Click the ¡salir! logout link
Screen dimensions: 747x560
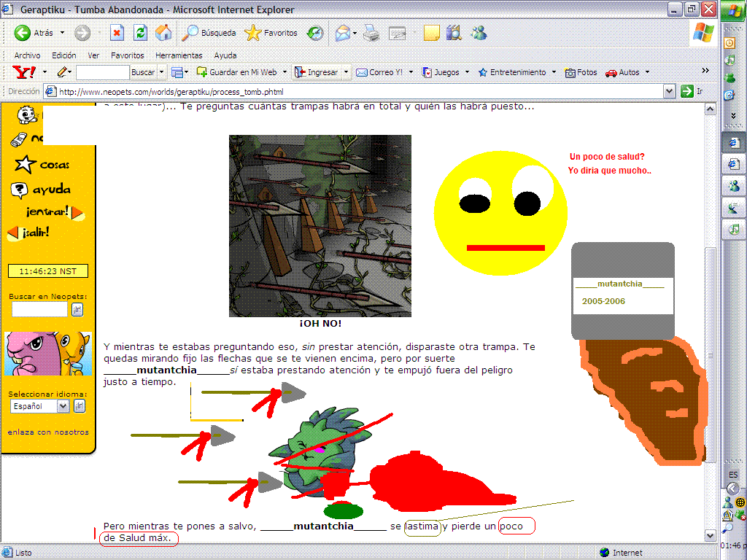(28, 233)
